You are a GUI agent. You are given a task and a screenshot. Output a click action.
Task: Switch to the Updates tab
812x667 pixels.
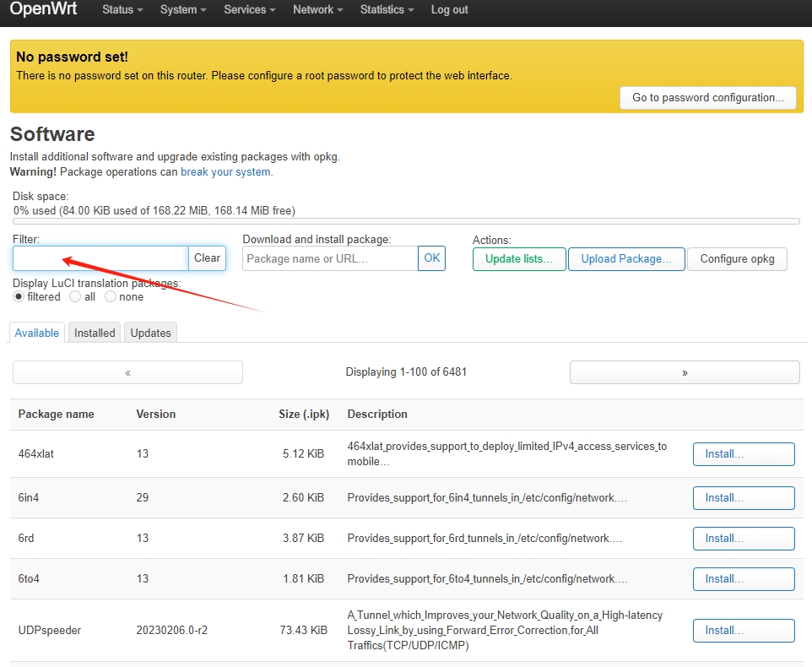click(151, 333)
